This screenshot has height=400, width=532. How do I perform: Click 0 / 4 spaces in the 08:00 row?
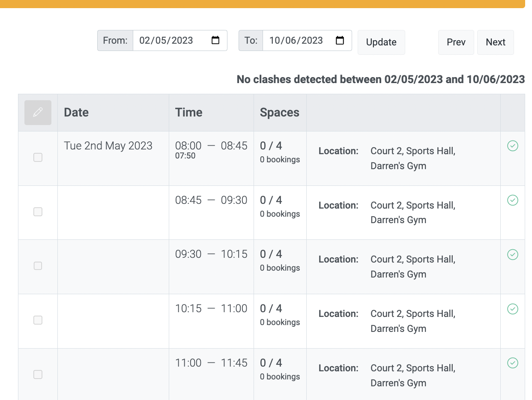pos(271,146)
